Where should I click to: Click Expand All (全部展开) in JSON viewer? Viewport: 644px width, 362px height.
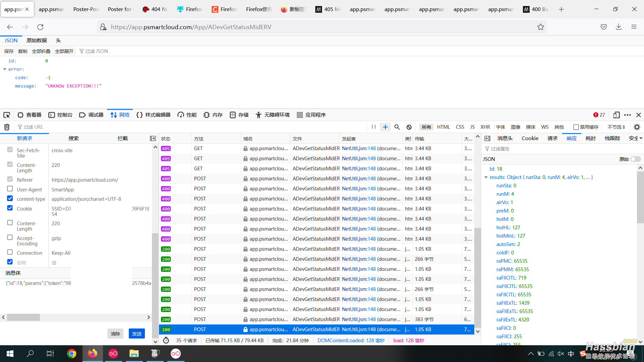(64, 51)
